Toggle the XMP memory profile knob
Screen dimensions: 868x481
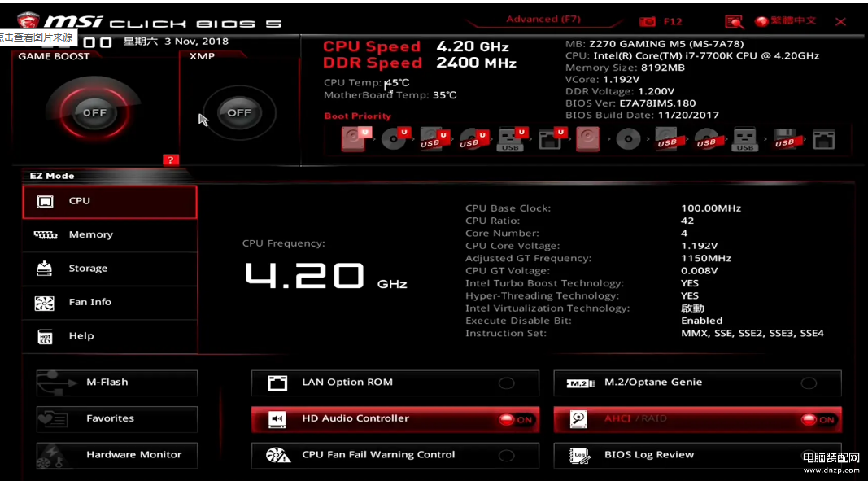pos(239,112)
